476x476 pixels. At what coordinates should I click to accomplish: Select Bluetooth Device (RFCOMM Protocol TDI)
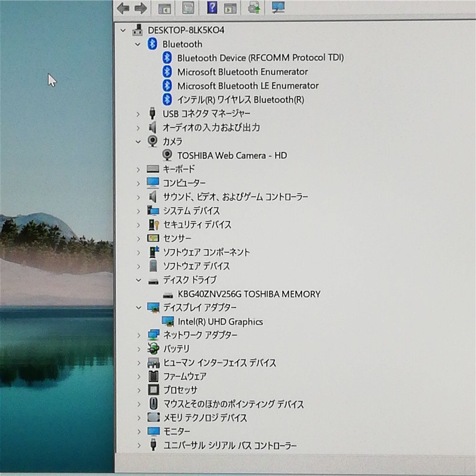pos(260,58)
